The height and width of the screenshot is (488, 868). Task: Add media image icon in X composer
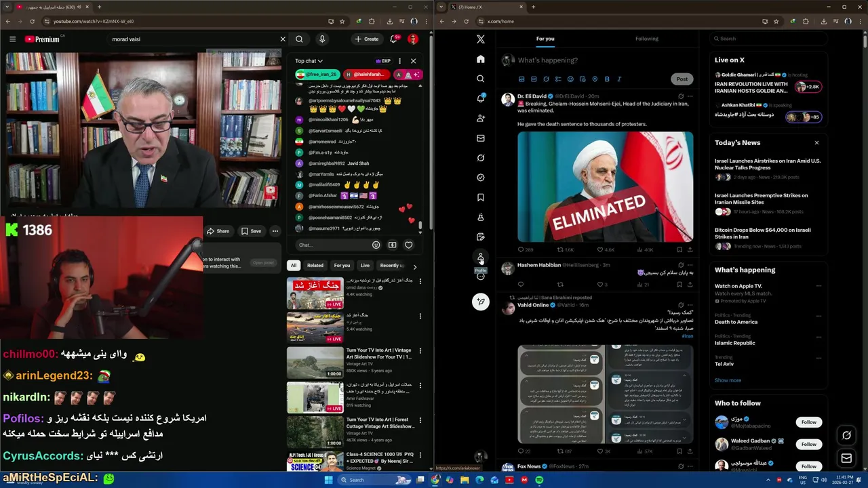(521, 79)
